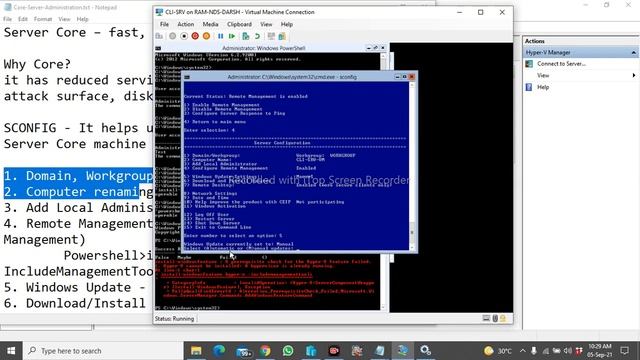
Task: Click the taskbar clock showing 10:29 AM
Action: coord(600,351)
